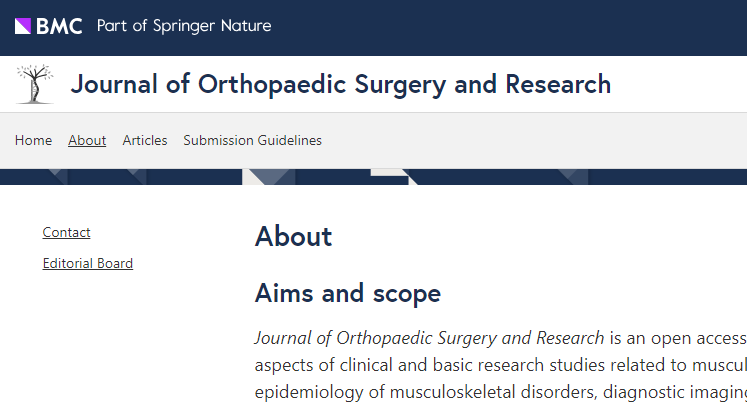747x411 pixels.
Task: Open the Articles navigation item
Action: point(145,141)
